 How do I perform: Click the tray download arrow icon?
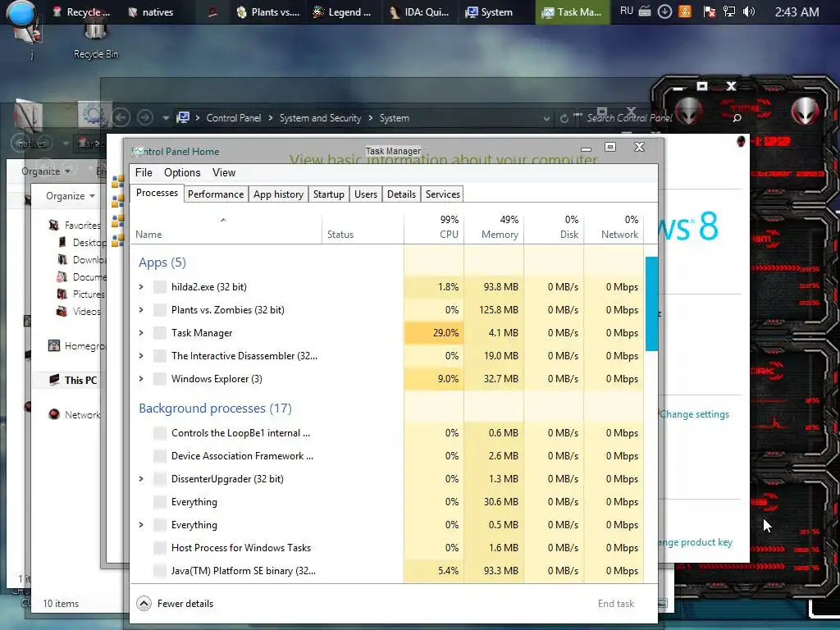(x=664, y=11)
